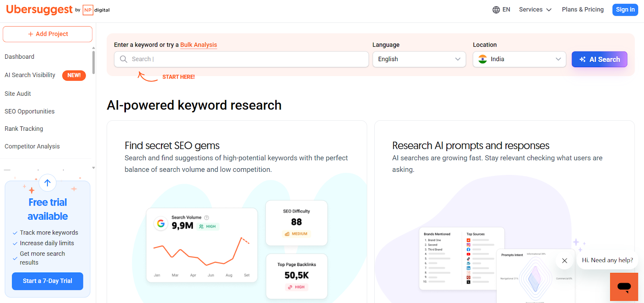Viewport: 644px width, 303px height.
Task: Click the NEW! badge
Action: 74,75
